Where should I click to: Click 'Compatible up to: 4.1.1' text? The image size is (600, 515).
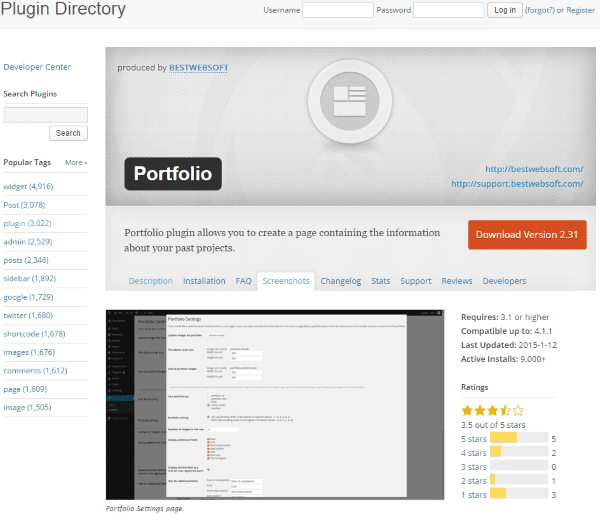[x=506, y=331]
